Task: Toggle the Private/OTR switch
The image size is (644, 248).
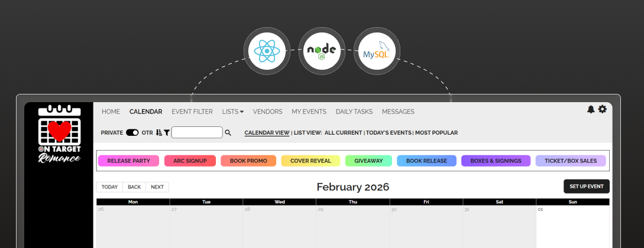Action: pyautogui.click(x=132, y=133)
